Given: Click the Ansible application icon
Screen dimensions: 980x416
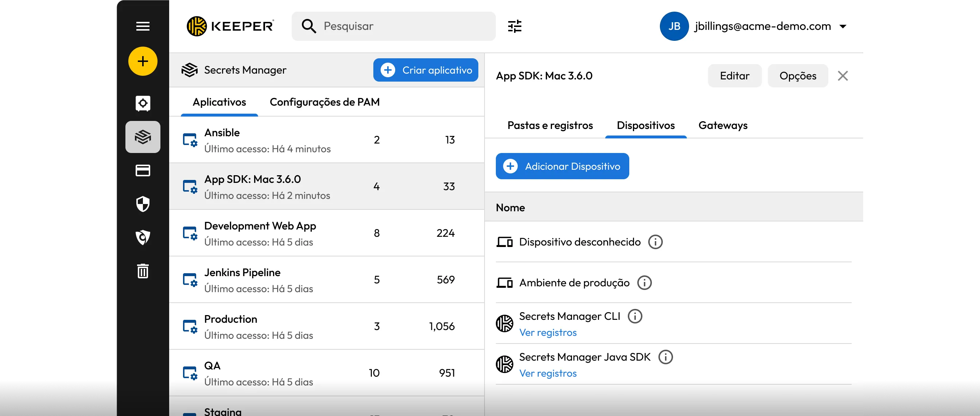Looking at the screenshot, I should point(190,140).
